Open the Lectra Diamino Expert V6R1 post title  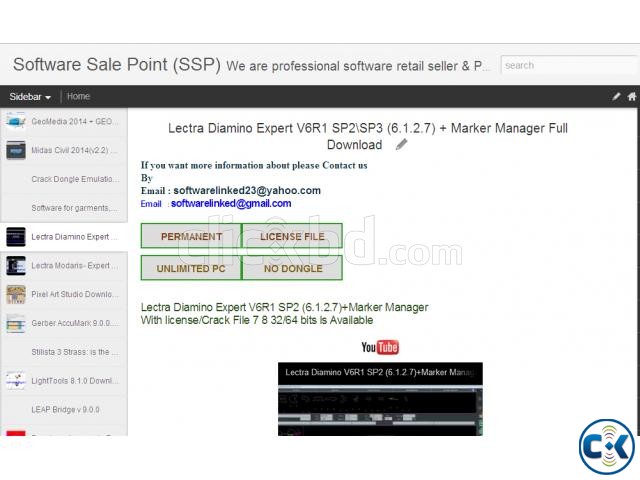pos(367,136)
